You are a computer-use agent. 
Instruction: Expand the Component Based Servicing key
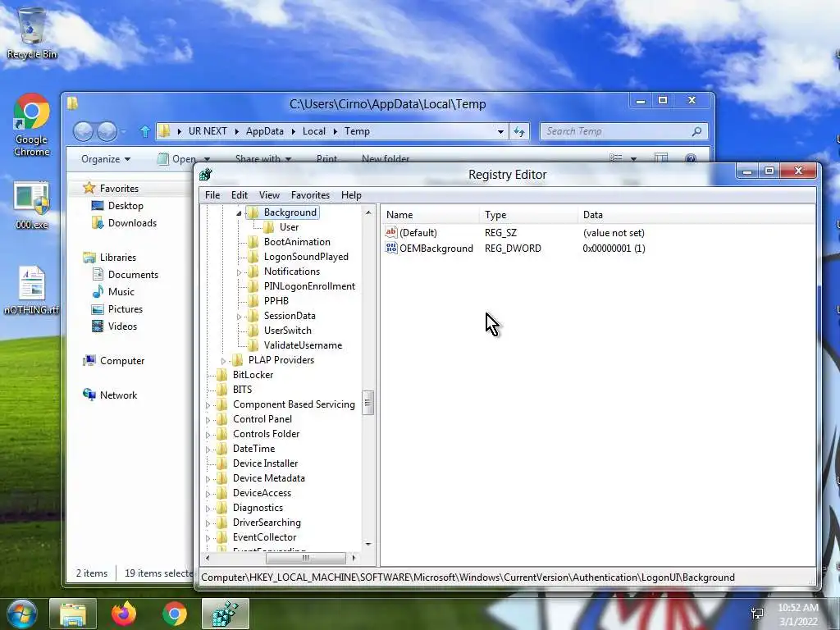point(208,405)
